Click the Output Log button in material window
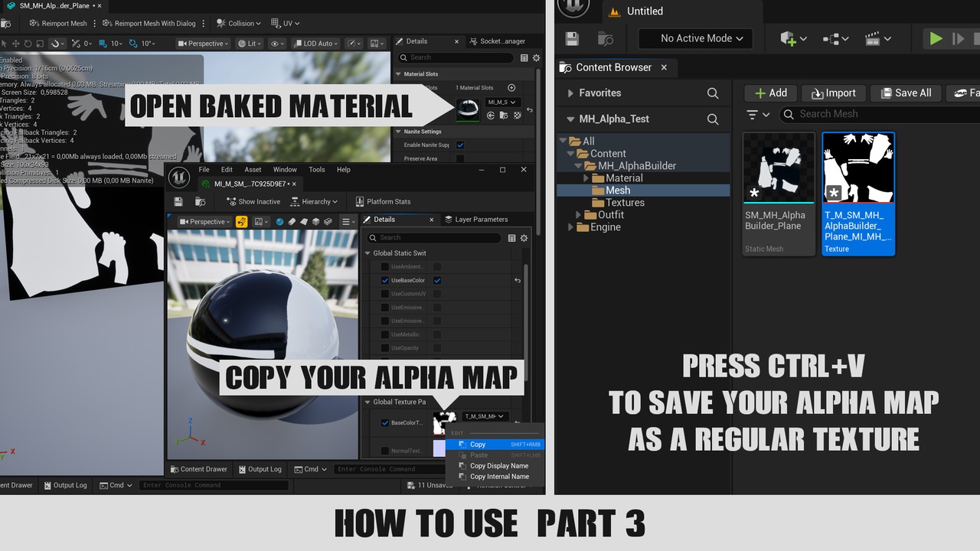This screenshot has width=980, height=551. point(260,469)
